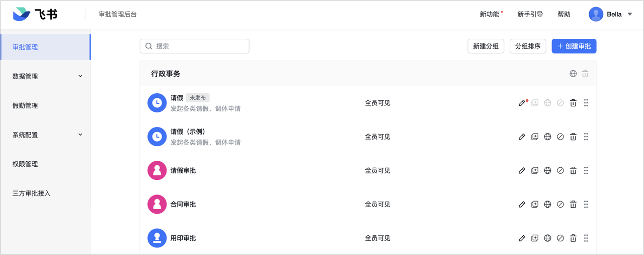
Task: Click pencil edit icon on unpublished 请假 row
Action: click(522, 103)
